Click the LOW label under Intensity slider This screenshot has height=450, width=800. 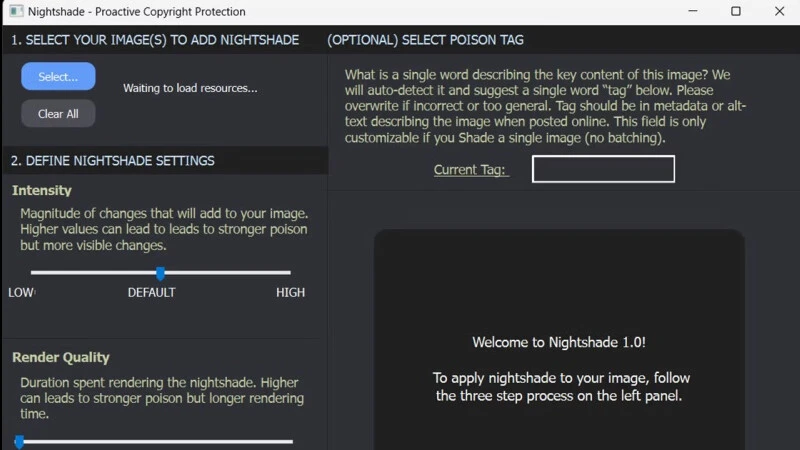(x=21, y=293)
